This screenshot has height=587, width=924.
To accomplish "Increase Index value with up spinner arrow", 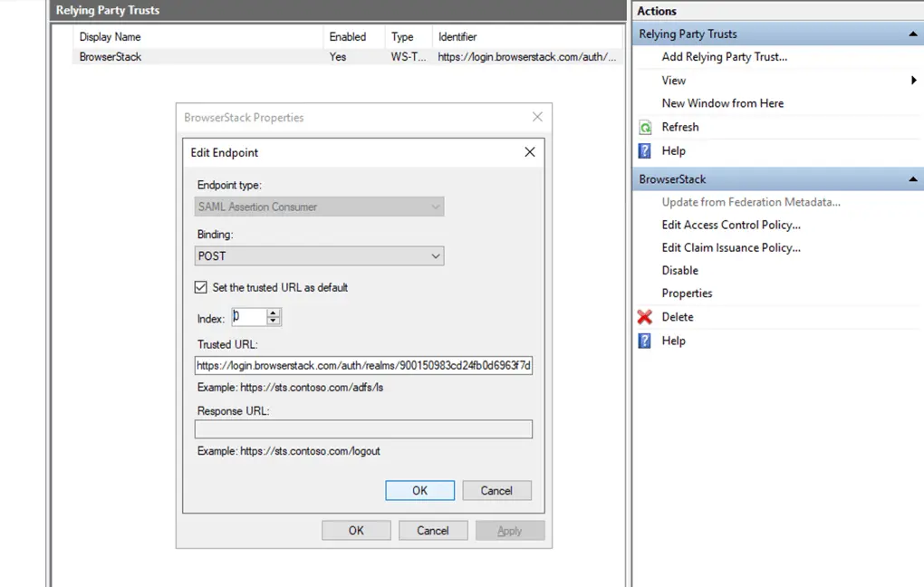I will point(274,313).
